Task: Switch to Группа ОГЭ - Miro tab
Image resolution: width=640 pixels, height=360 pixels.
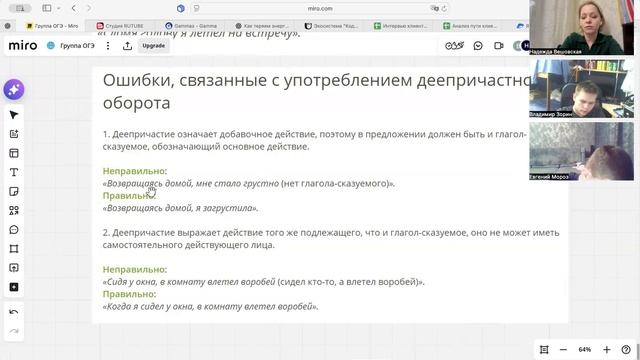Action: coord(52,26)
